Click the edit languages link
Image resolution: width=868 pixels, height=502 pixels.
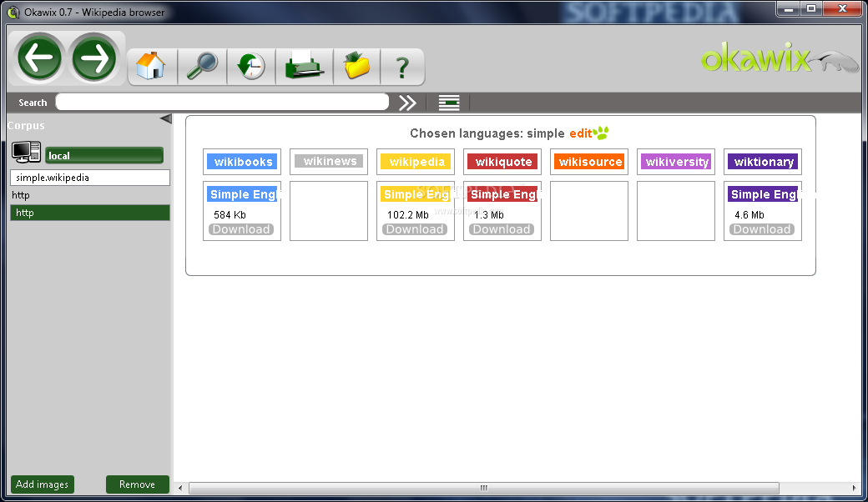(581, 133)
